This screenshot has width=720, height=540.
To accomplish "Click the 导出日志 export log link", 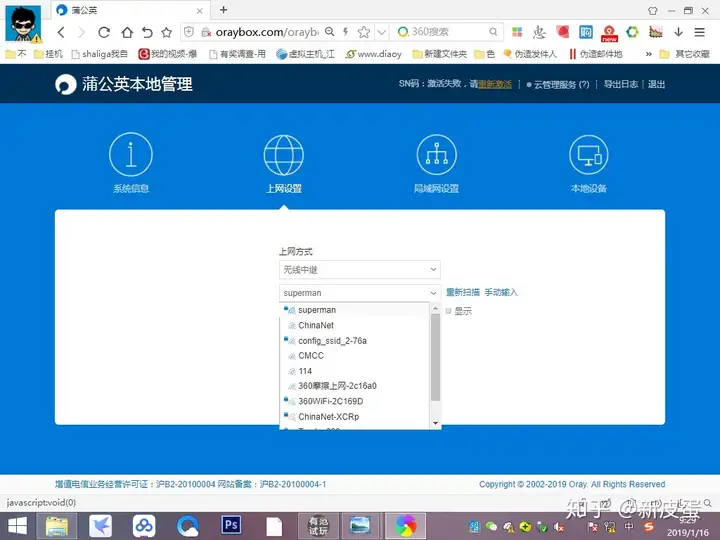I will (x=620, y=84).
